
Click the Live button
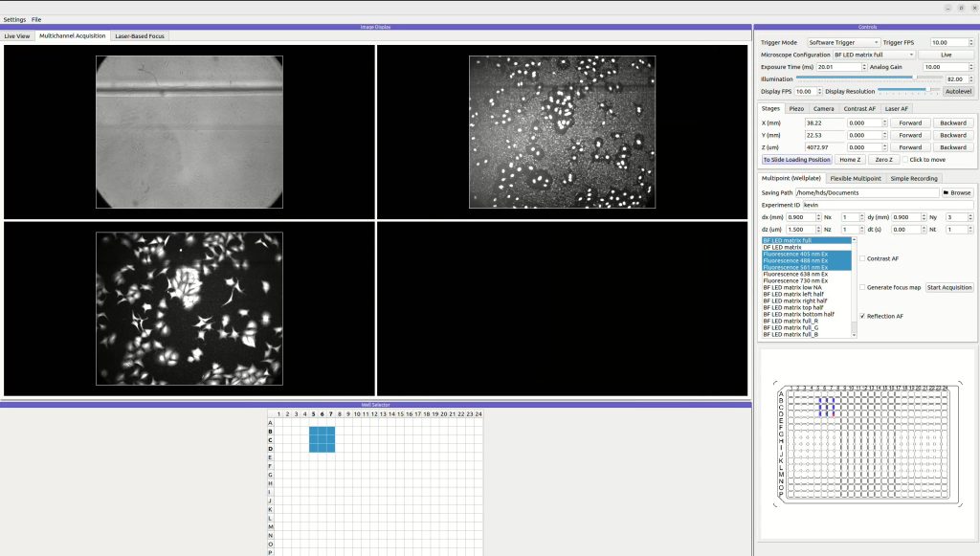946,55
